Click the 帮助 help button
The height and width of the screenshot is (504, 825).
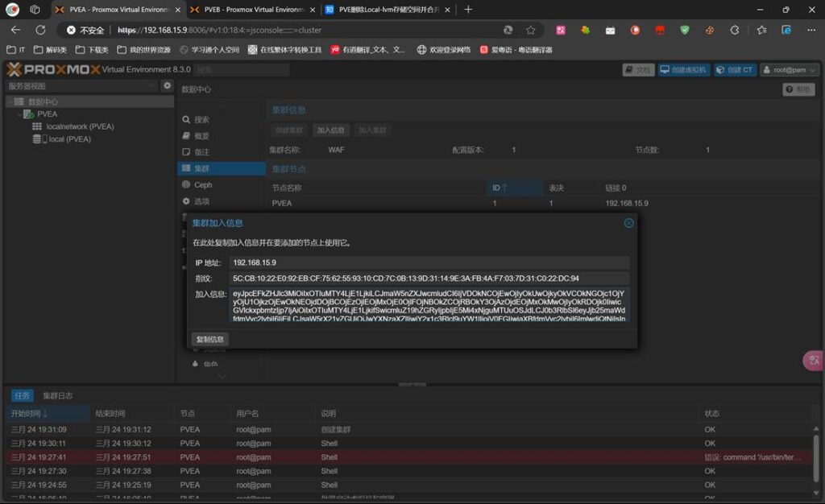tap(798, 90)
